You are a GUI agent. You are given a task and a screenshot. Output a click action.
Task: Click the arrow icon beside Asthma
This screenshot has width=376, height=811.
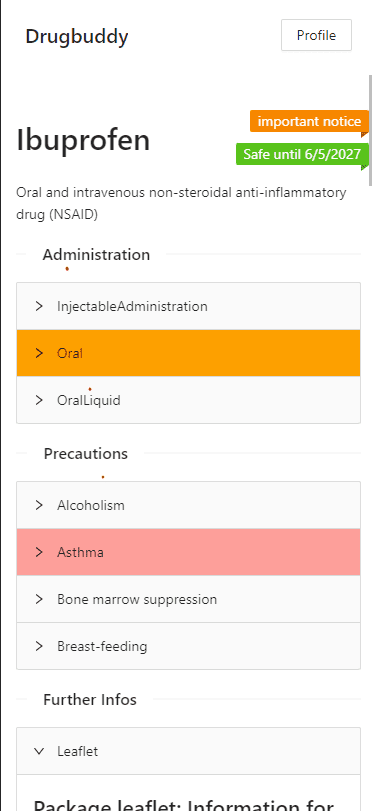pos(39,552)
